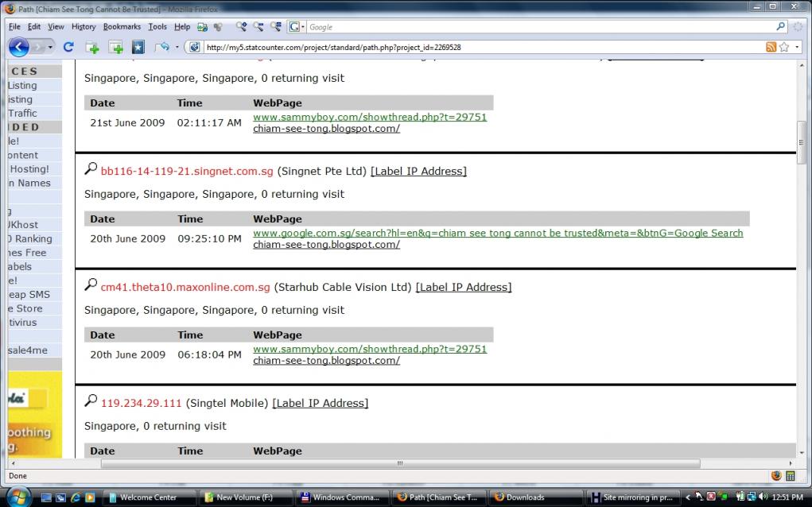This screenshot has height=507, width=812.
Task: Click the New Tab toolbar icon
Action: [92, 48]
